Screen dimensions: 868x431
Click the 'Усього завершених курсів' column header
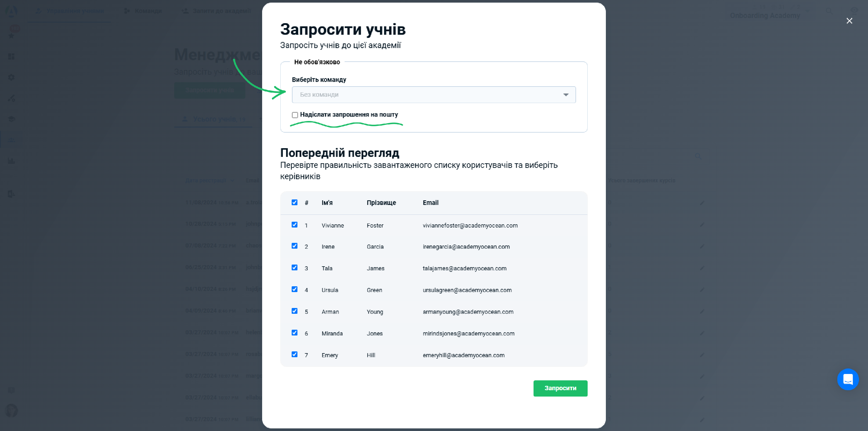click(641, 181)
